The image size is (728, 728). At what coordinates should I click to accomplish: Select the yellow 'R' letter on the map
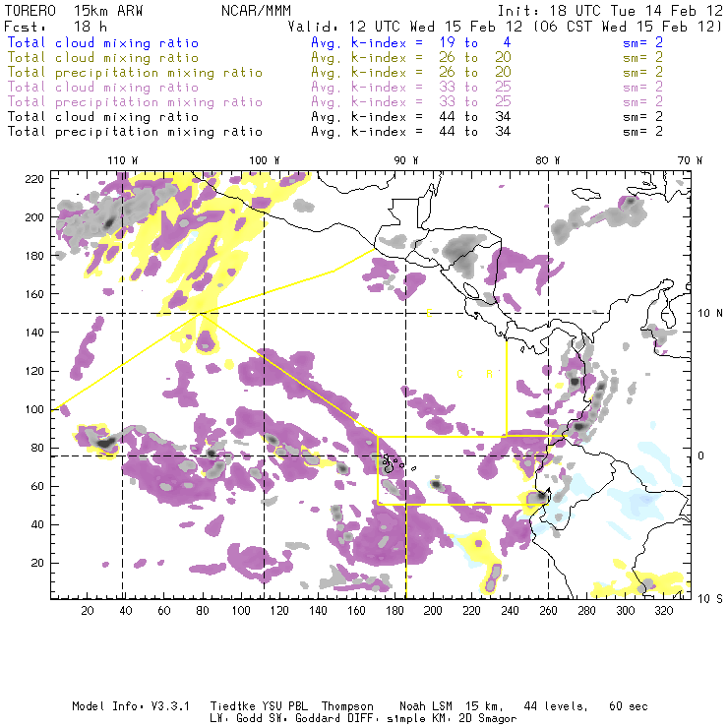489,374
